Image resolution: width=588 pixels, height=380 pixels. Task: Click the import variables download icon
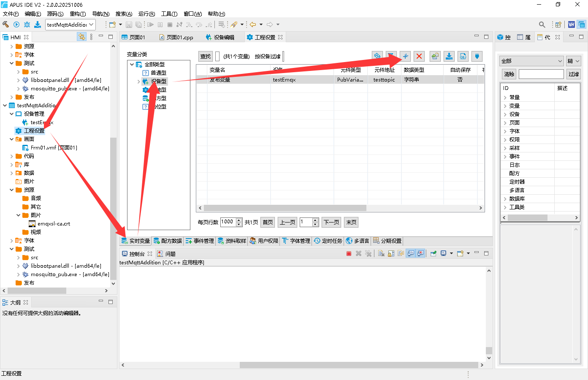tap(449, 56)
